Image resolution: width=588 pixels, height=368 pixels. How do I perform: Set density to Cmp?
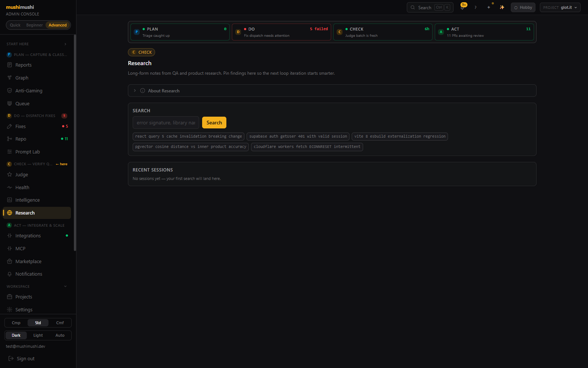(16, 323)
